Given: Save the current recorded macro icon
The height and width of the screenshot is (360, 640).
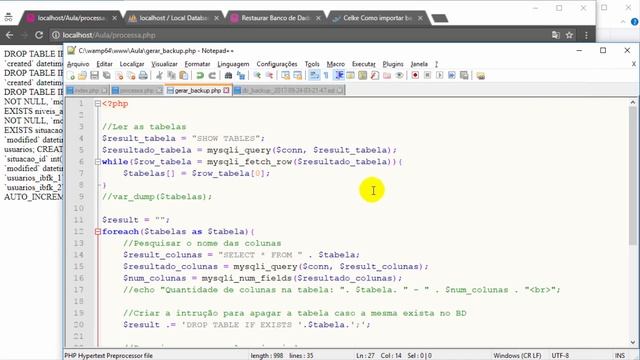Looking at the screenshot, I should tap(464, 76).
